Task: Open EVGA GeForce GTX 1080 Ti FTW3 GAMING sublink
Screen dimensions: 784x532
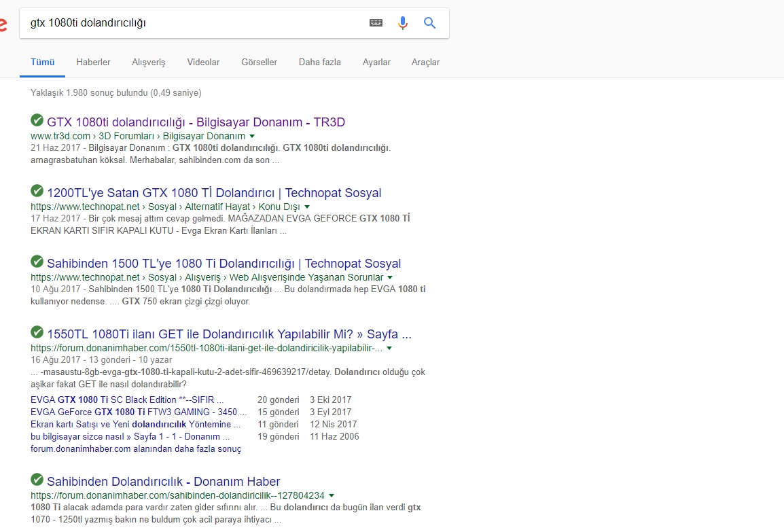Action: point(139,412)
